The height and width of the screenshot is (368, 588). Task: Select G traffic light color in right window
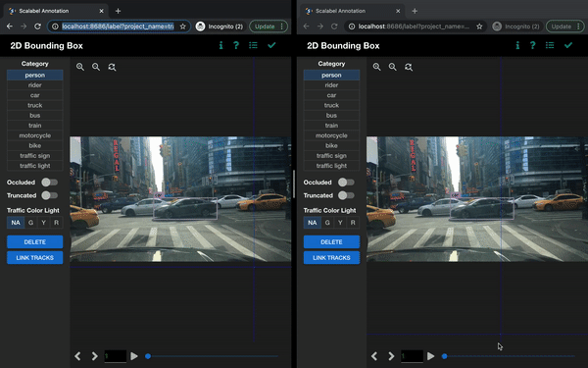[x=327, y=223]
